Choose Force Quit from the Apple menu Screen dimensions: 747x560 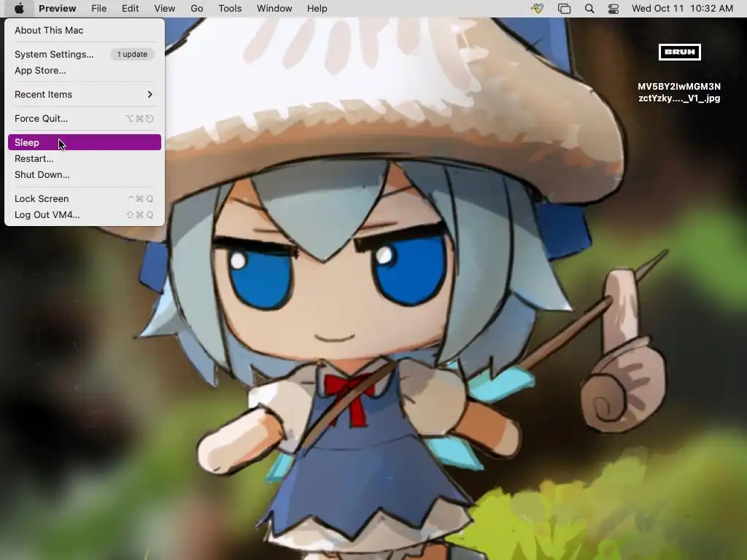pos(85,119)
